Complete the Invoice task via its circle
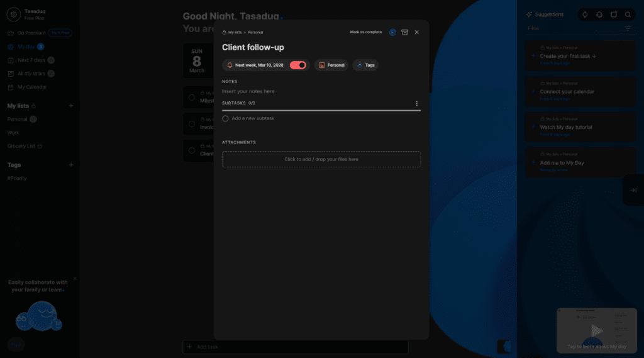644x358 pixels. point(192,124)
